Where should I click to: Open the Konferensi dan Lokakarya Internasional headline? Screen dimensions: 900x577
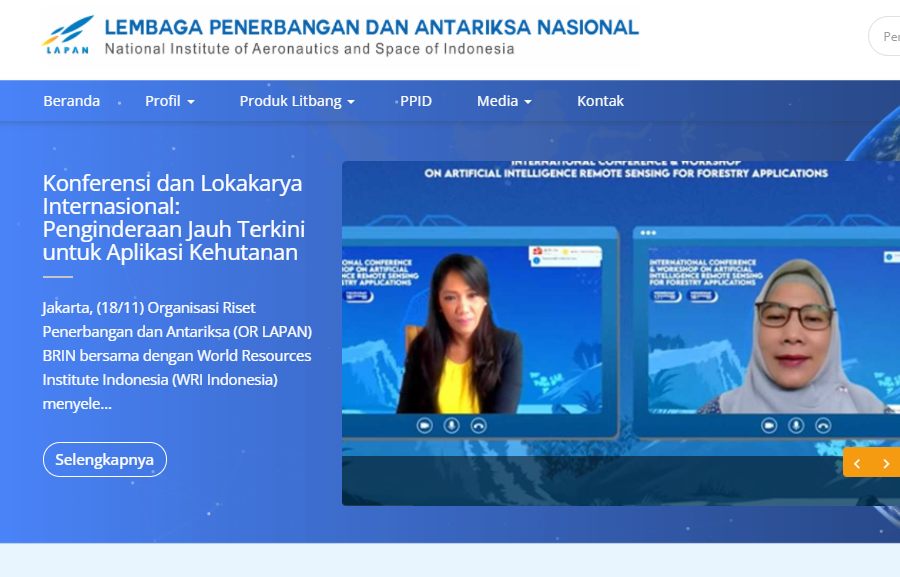173,218
